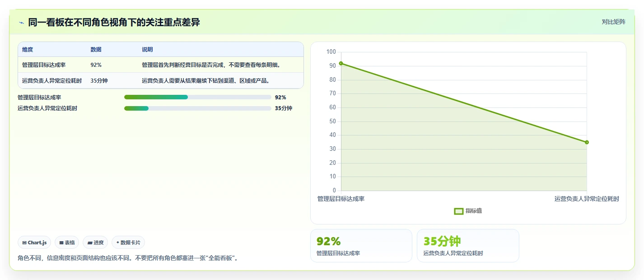Viewport: 644px width, 280px height.
Task: Click x-axis label 运营负责人异常定位耗时 in chart
Action: tap(587, 199)
